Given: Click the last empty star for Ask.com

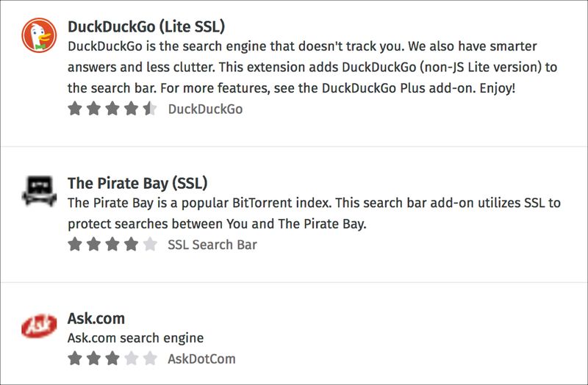Looking at the screenshot, I should [x=150, y=359].
